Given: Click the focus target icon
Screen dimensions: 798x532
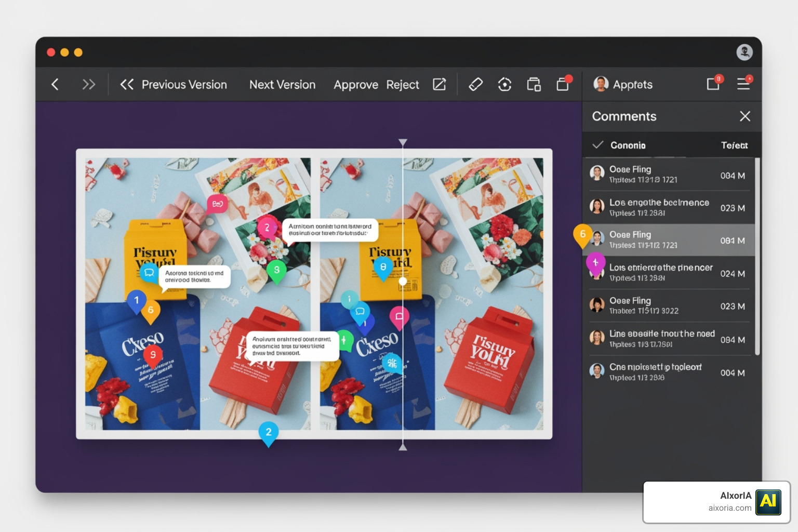Looking at the screenshot, I should [504, 84].
